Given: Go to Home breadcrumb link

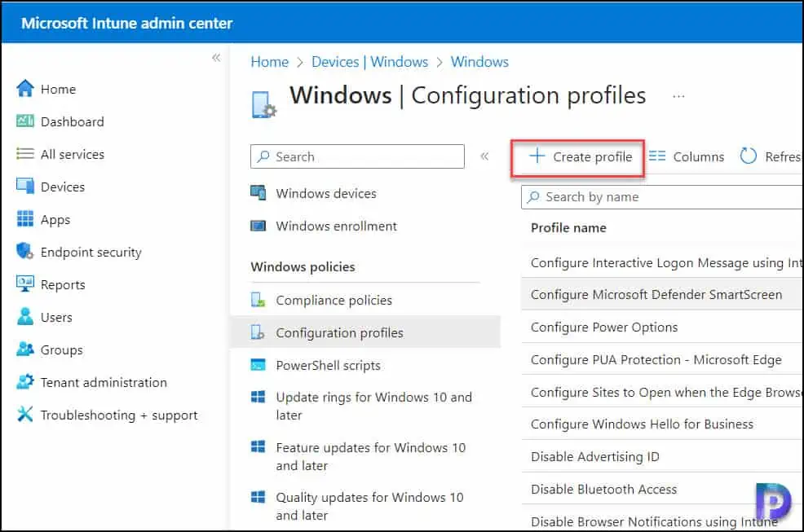Looking at the screenshot, I should tap(270, 62).
